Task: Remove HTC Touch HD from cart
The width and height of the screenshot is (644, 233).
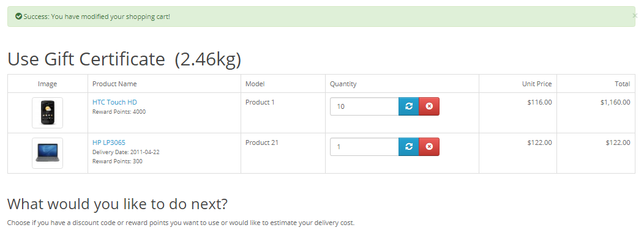Action: pos(429,106)
